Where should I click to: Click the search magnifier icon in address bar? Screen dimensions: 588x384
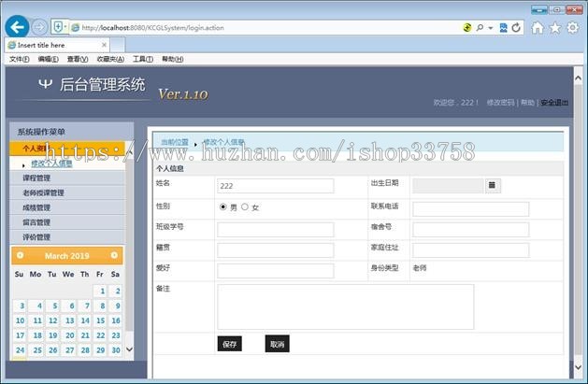pos(480,27)
